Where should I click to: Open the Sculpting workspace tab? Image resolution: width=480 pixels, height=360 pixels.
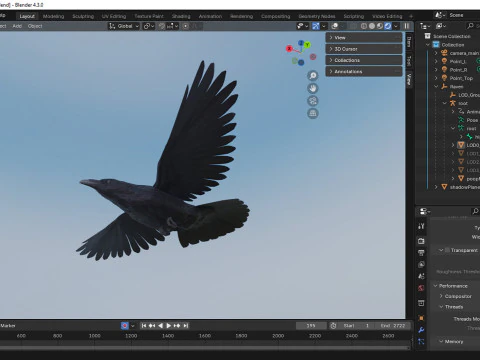[x=83, y=16]
